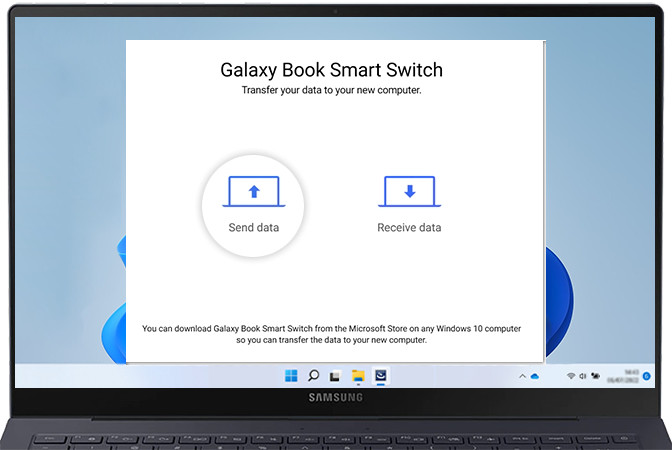Open the OneDrive cloud tray icon
This screenshot has width=672, height=450.
[x=535, y=376]
